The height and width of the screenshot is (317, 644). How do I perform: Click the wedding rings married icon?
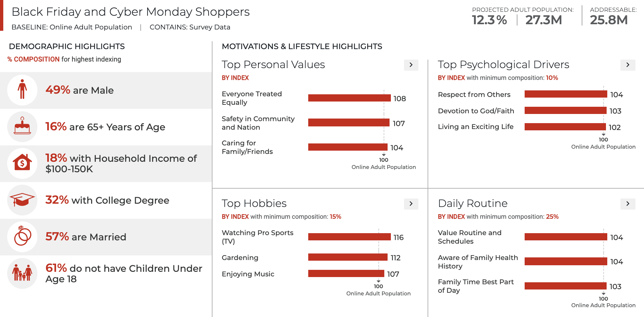pos(22,236)
